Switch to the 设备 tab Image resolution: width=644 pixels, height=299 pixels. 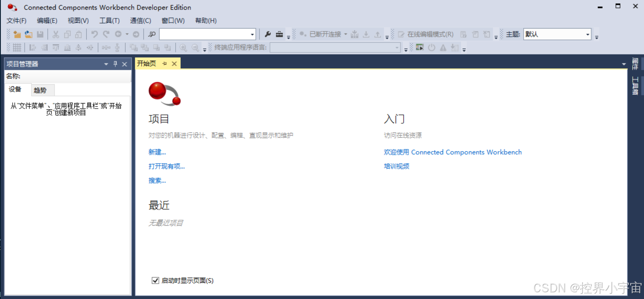pos(15,90)
